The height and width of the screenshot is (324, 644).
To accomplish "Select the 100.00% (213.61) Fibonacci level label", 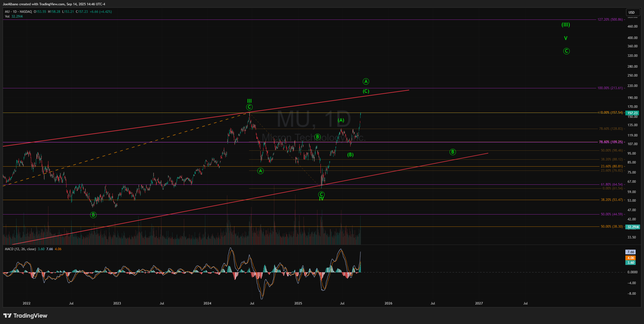I will [610, 88].
